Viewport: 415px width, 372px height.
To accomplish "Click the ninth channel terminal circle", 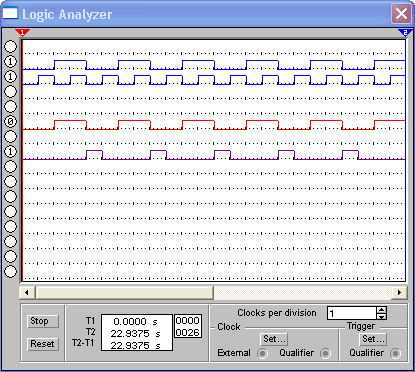I will (x=10, y=166).
